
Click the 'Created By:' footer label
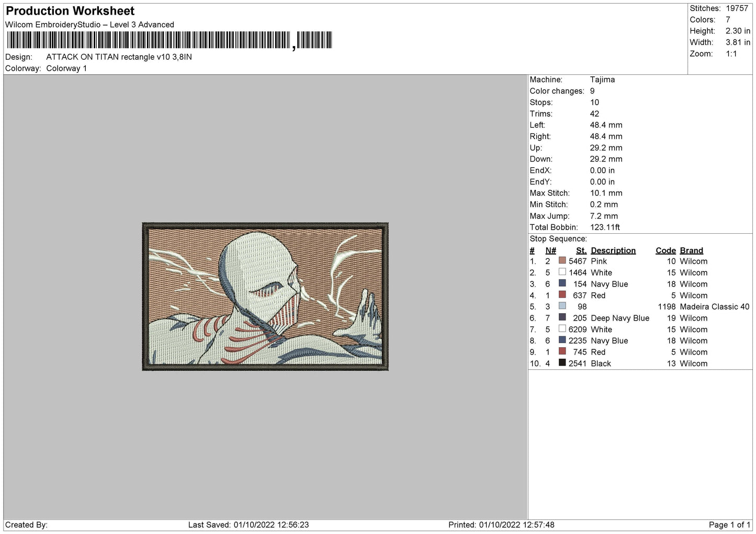[26, 525]
